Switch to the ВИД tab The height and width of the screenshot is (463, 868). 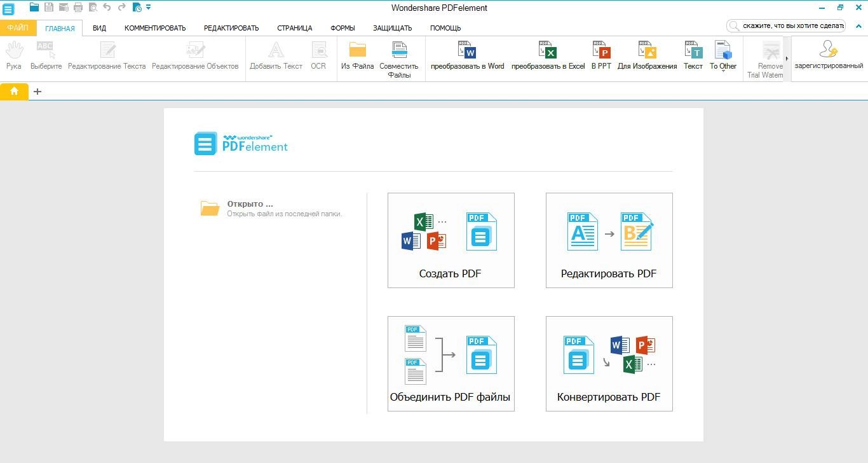(99, 28)
